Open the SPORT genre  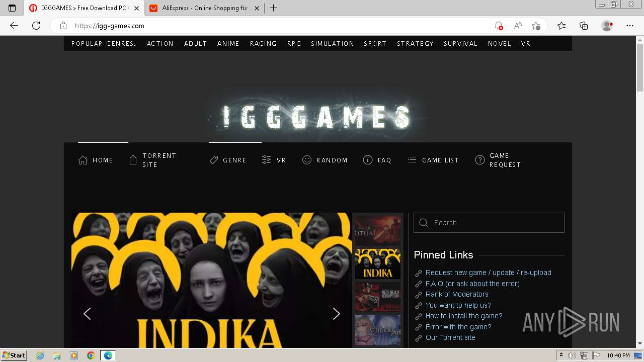tap(375, 44)
